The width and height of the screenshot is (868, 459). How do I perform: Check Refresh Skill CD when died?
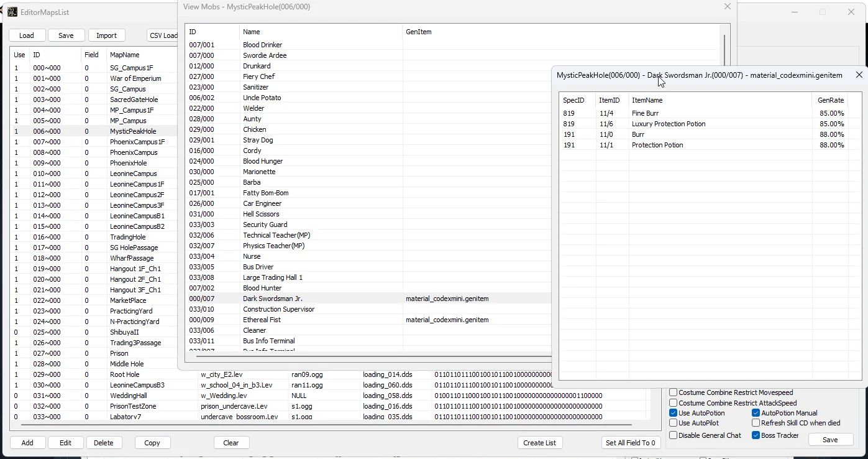756,423
